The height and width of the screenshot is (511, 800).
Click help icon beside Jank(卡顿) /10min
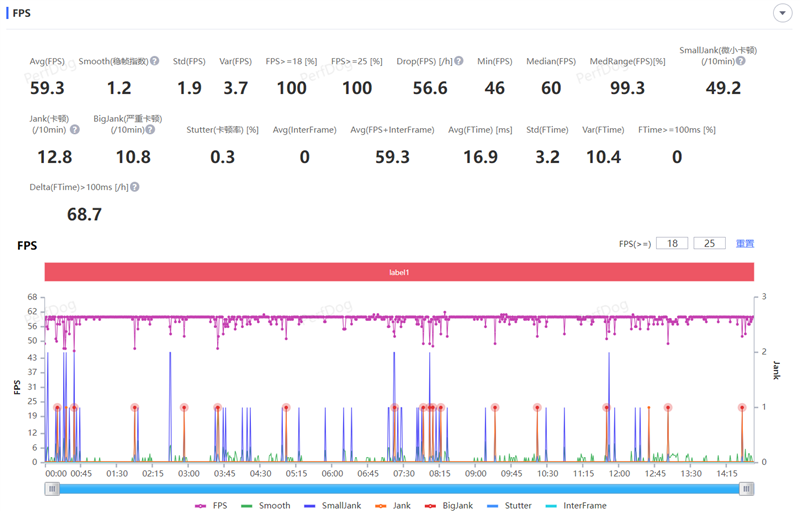coord(75,129)
